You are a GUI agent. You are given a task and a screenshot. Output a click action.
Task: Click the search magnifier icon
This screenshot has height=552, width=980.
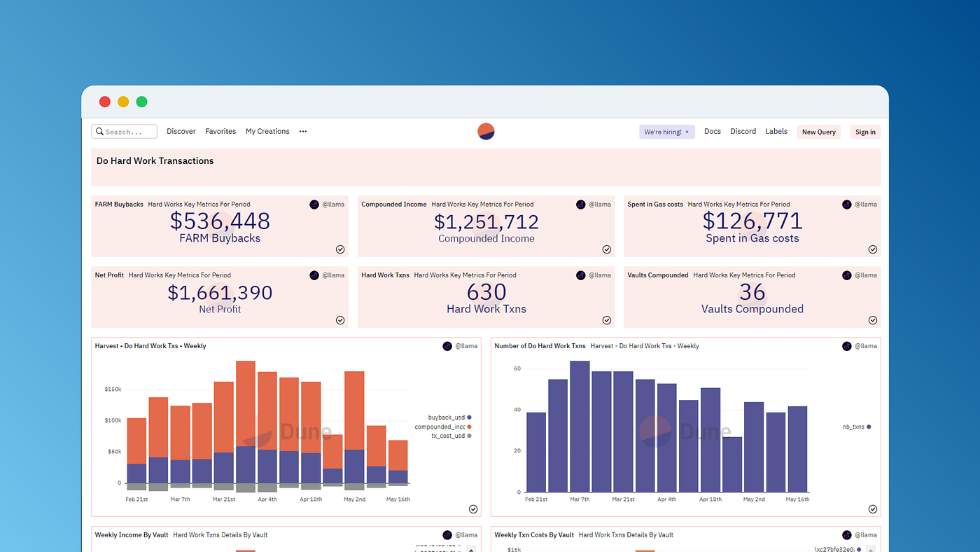pos(100,132)
